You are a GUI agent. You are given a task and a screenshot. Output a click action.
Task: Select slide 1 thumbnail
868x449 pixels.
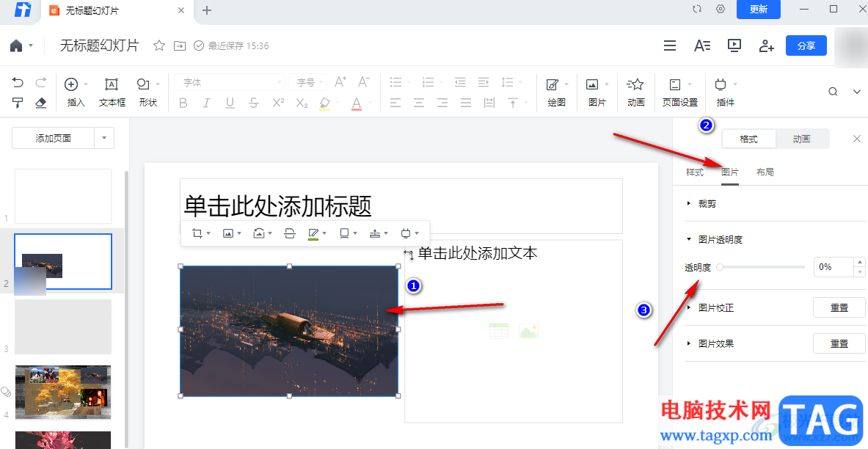[63, 196]
